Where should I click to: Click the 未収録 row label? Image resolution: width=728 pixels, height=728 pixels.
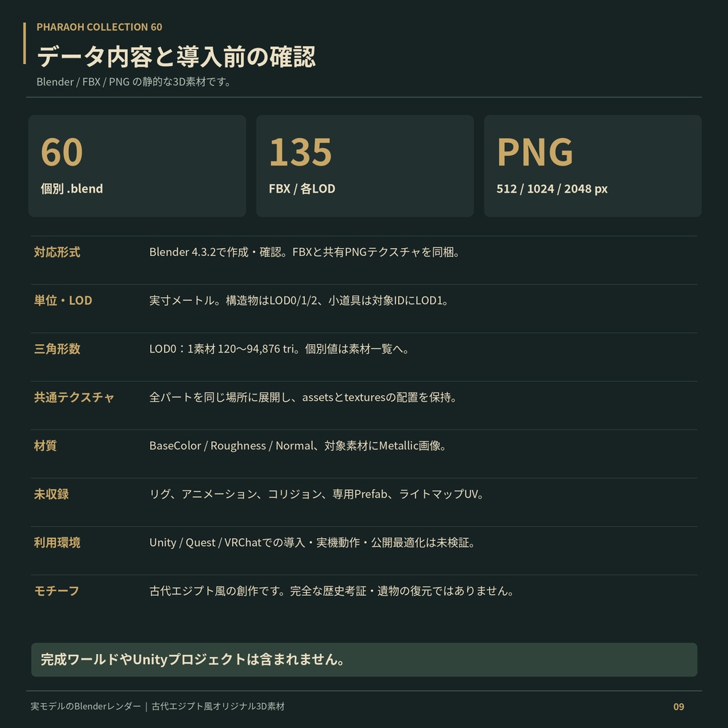pyautogui.click(x=51, y=494)
